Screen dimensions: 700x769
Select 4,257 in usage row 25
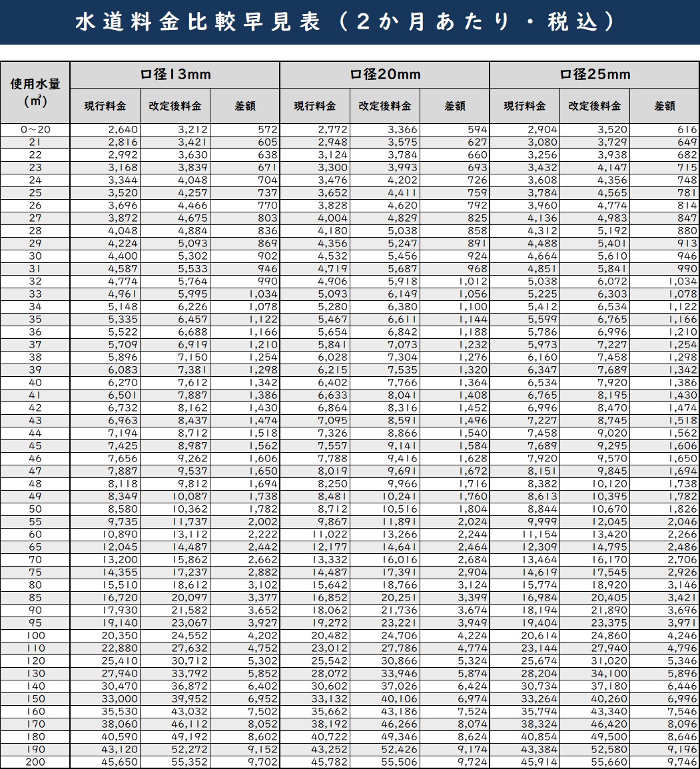pyautogui.click(x=192, y=193)
